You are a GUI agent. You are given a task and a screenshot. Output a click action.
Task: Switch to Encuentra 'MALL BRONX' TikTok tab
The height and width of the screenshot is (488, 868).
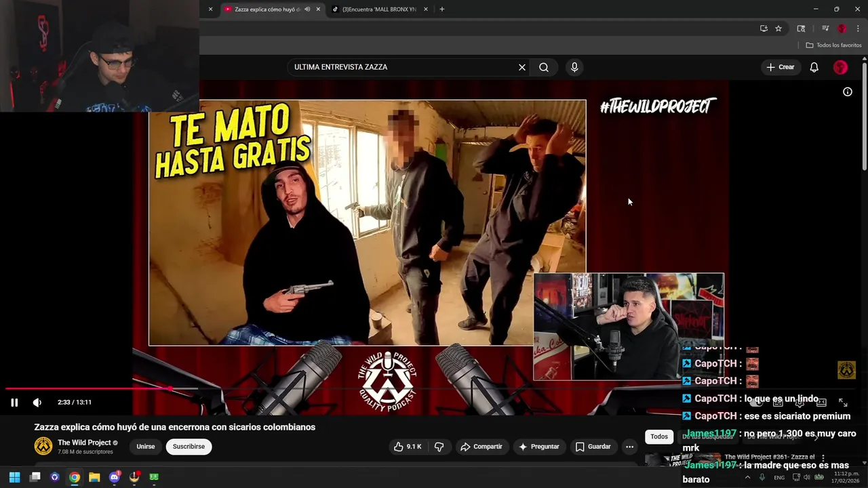379,9
